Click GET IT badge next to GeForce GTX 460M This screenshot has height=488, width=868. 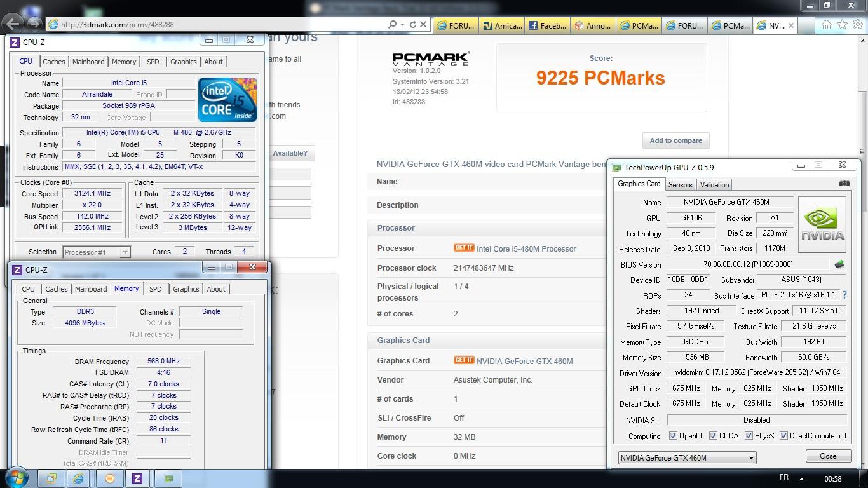click(x=464, y=360)
